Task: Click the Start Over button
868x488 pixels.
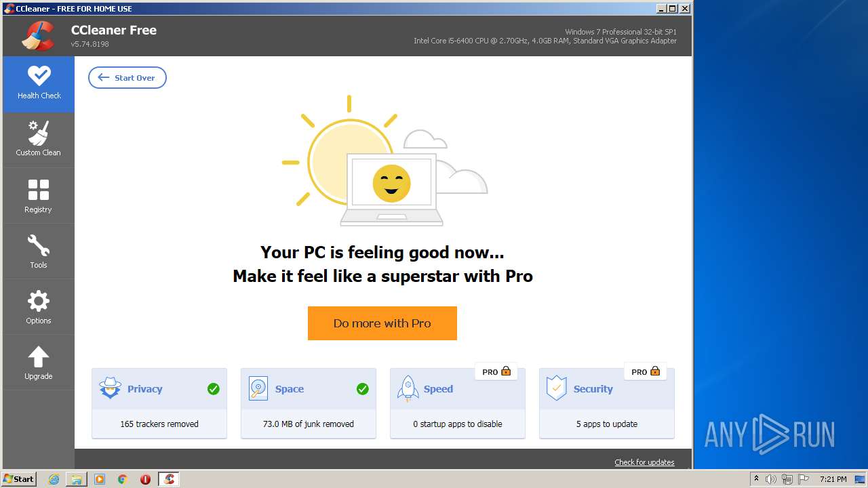Action: point(127,78)
